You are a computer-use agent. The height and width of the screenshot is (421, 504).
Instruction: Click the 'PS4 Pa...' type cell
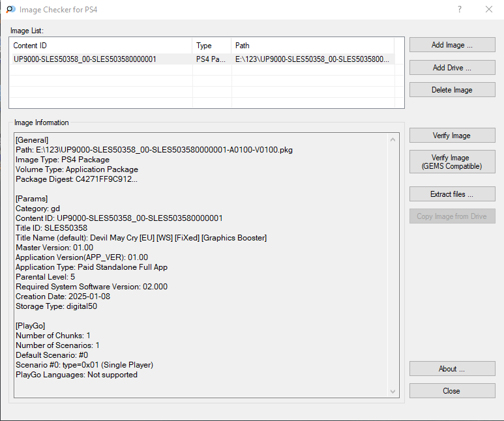click(x=211, y=59)
